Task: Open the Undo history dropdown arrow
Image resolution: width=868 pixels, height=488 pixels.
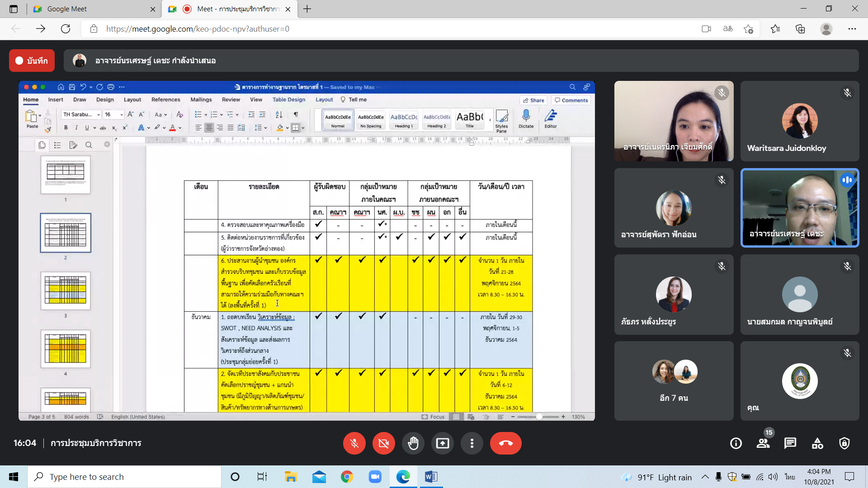Action: (91, 87)
